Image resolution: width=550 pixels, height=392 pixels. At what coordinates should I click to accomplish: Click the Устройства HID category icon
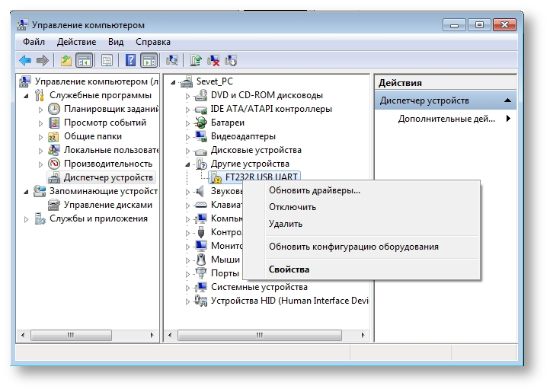[x=200, y=301]
